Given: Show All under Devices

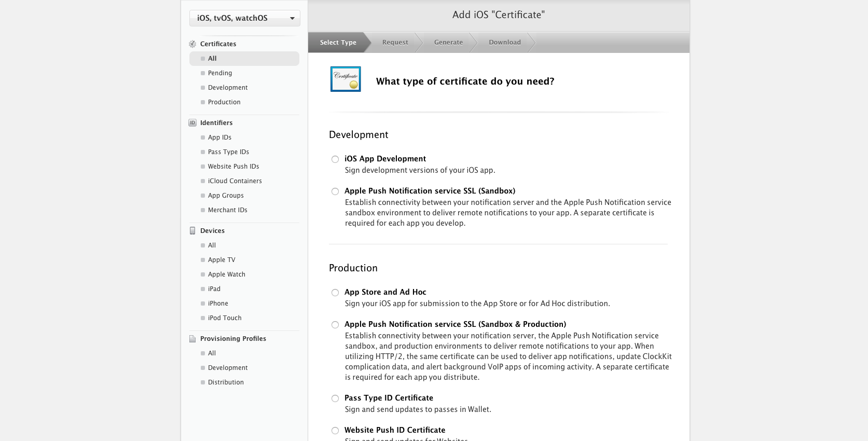Looking at the screenshot, I should pyautogui.click(x=212, y=245).
